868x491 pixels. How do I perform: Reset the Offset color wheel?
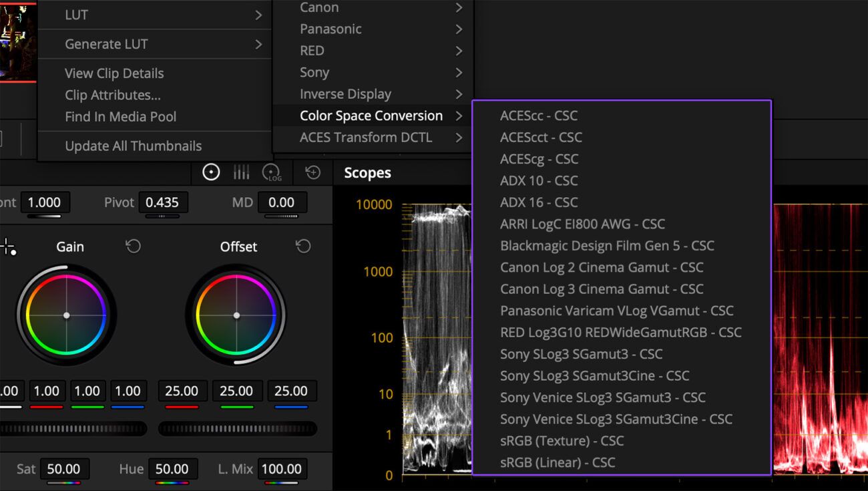click(303, 246)
